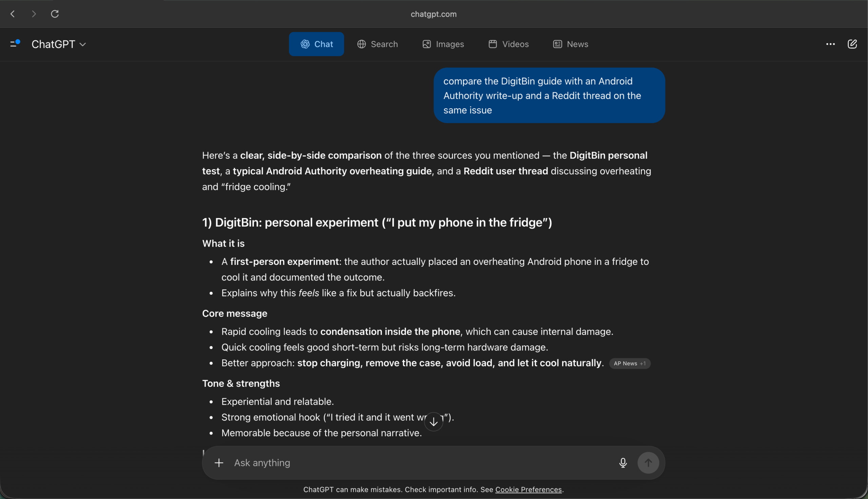Navigate back with the browser arrow
The height and width of the screenshot is (499, 868).
tap(13, 14)
